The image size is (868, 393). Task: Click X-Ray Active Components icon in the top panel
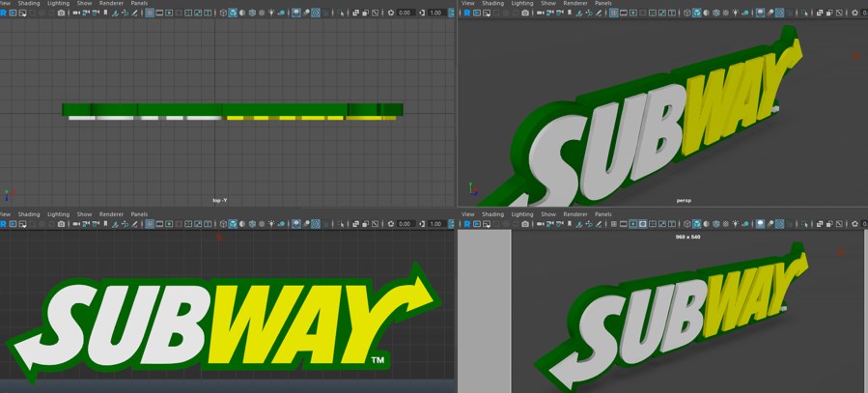[x=365, y=13]
